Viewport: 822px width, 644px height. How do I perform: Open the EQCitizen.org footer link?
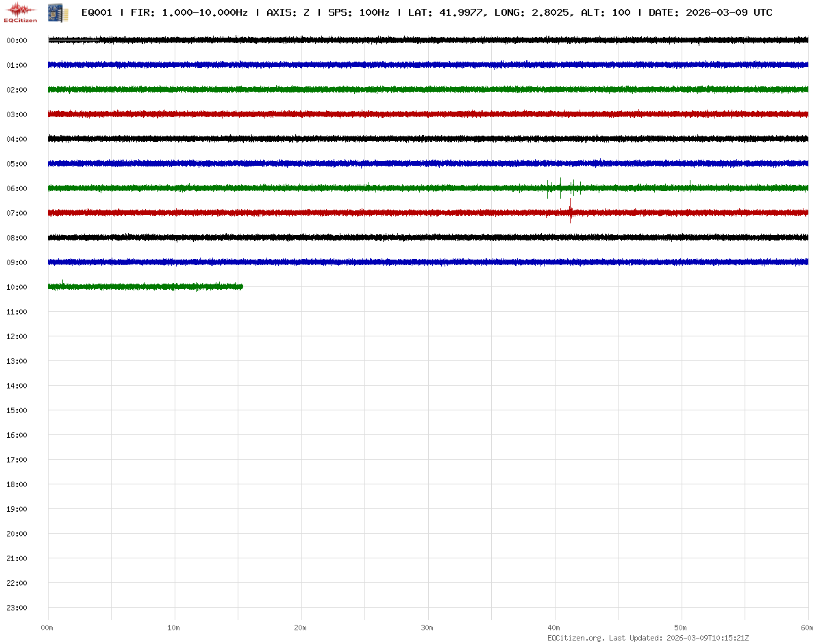(x=575, y=638)
